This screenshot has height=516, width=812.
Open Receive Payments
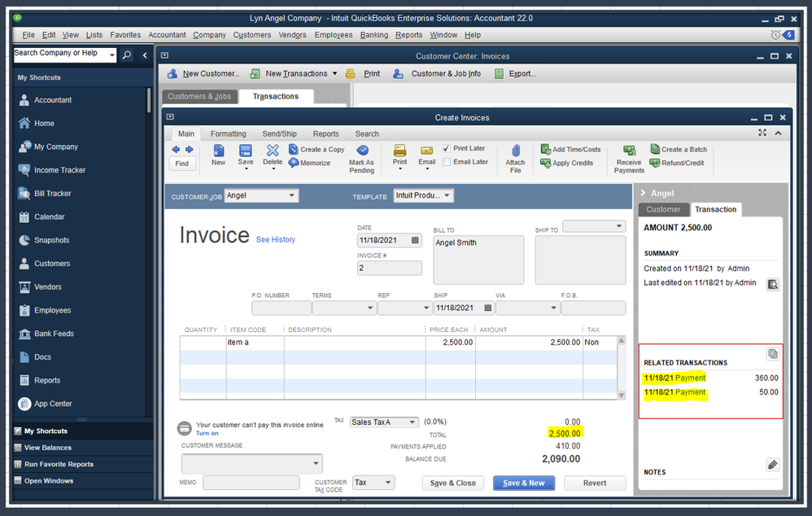click(x=629, y=159)
